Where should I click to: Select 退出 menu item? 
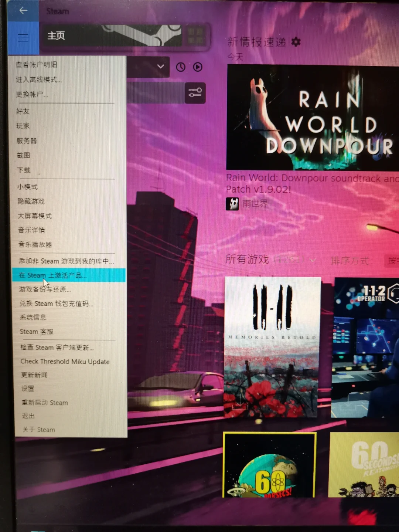click(x=28, y=416)
